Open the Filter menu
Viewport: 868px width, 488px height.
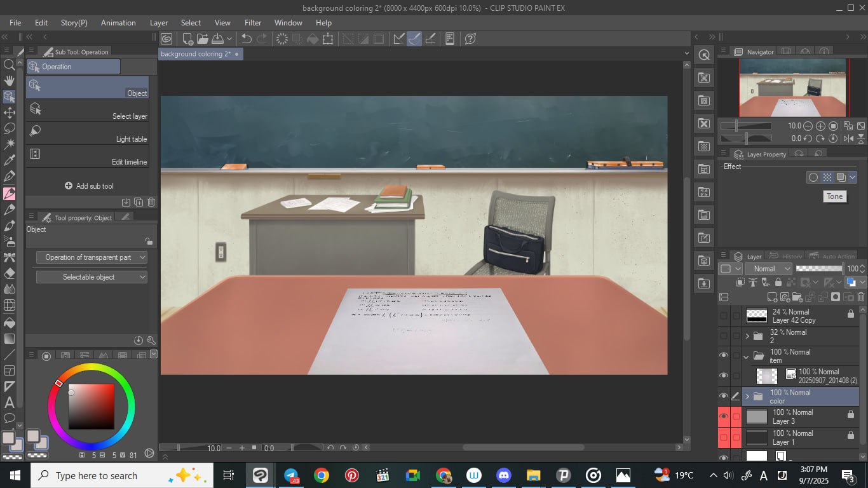tap(253, 23)
